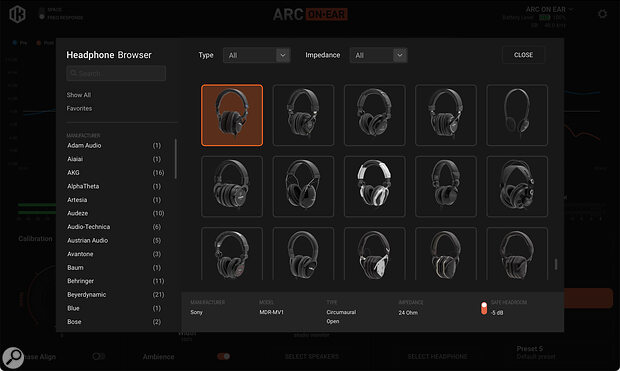Close the Headphone Browser with CLOSE button
The image size is (620, 371).
click(x=524, y=55)
